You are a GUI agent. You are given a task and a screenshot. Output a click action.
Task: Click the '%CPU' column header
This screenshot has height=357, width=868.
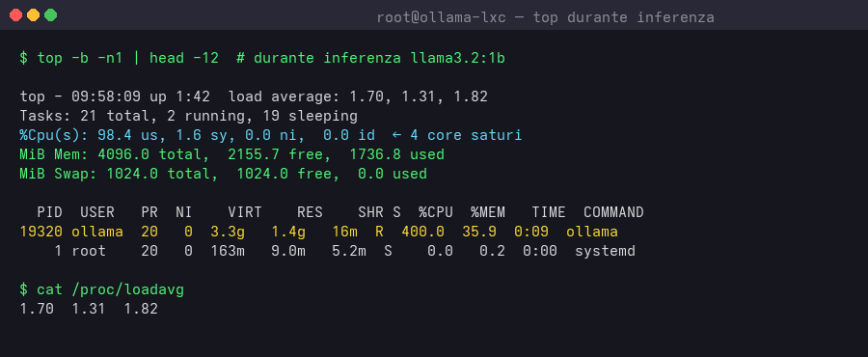(436, 212)
